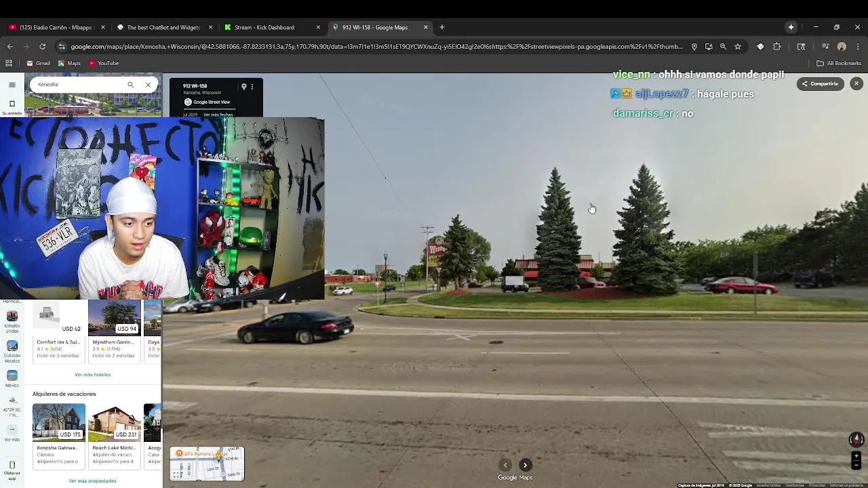This screenshot has height=488, width=868.
Task: Open Chrome three-dot menu
Action: 858,47
